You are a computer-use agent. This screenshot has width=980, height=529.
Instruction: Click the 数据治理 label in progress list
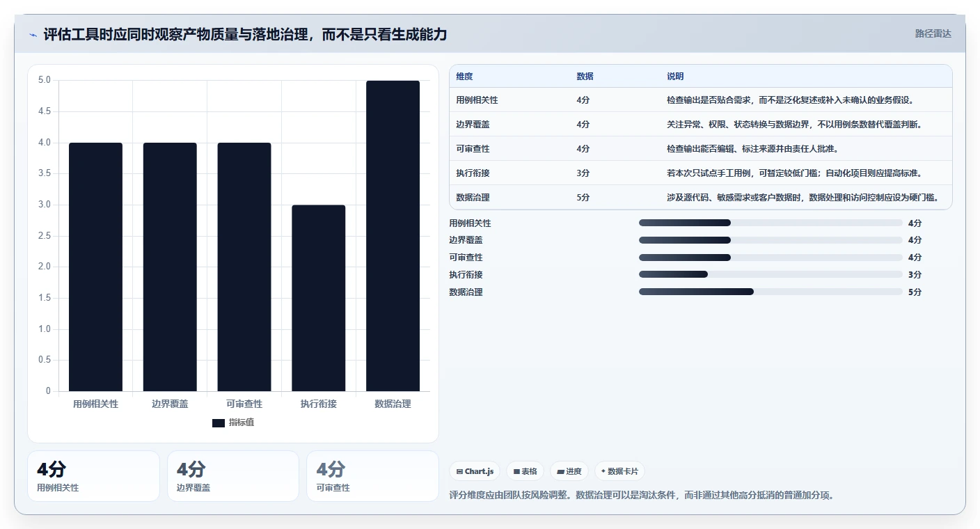click(466, 292)
